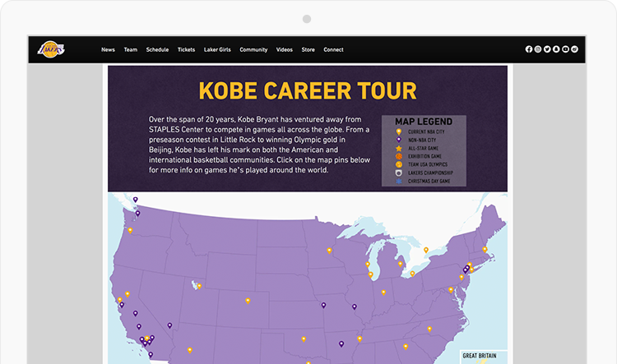The width and height of the screenshot is (617, 364).
Task: Select the gold Sacramento map pin
Action: tap(127, 294)
